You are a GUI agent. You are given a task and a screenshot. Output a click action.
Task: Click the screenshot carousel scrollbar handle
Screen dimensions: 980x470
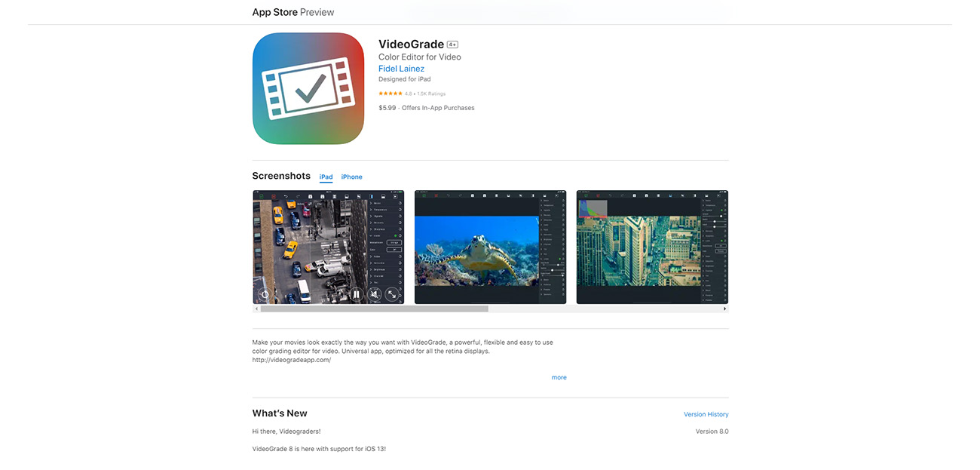point(373,308)
